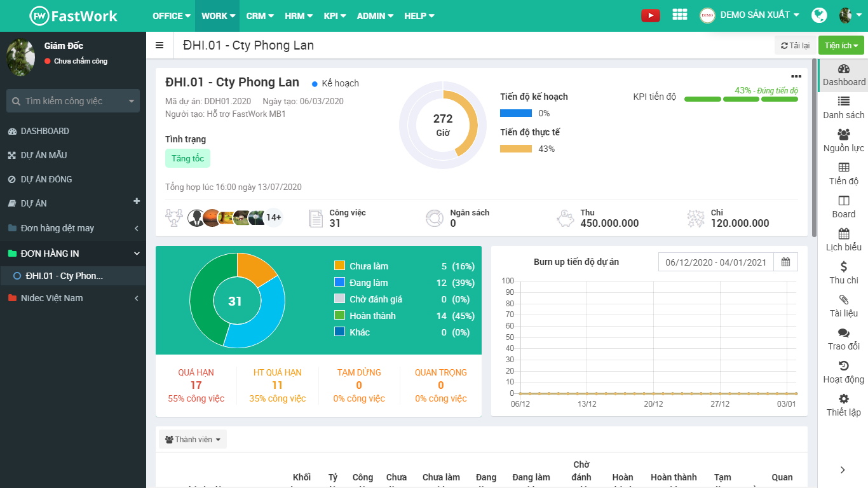
Task: Click the project members group icon
Action: (174, 218)
